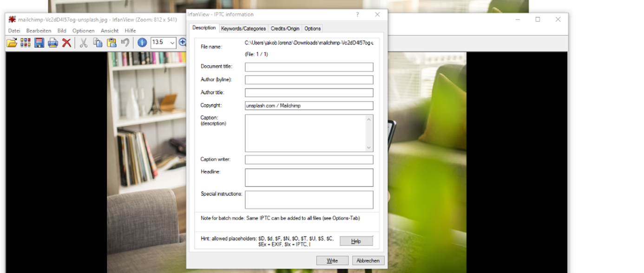Click the Paste clipboard icon
Image resolution: width=644 pixels, height=273 pixels.
point(112,43)
